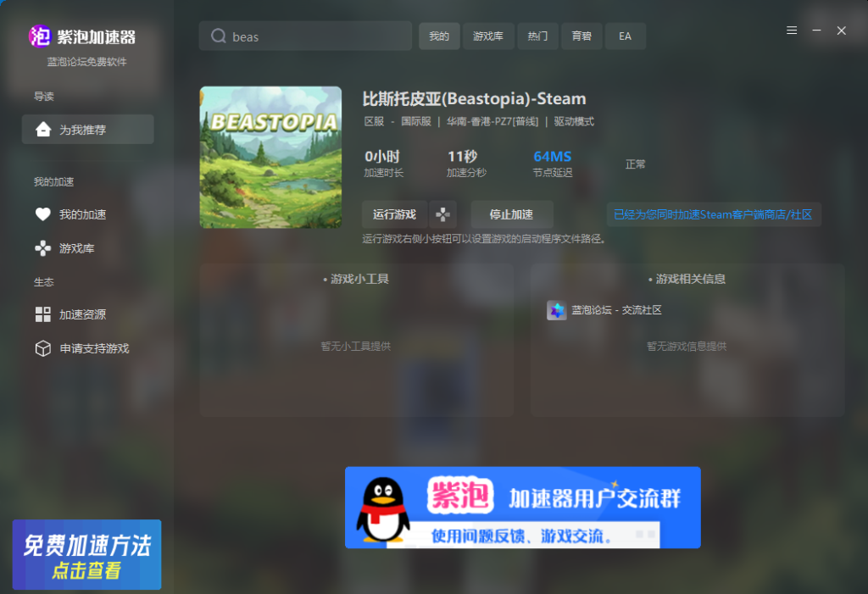Click the 蓝泡论坛 star icon

click(556, 310)
